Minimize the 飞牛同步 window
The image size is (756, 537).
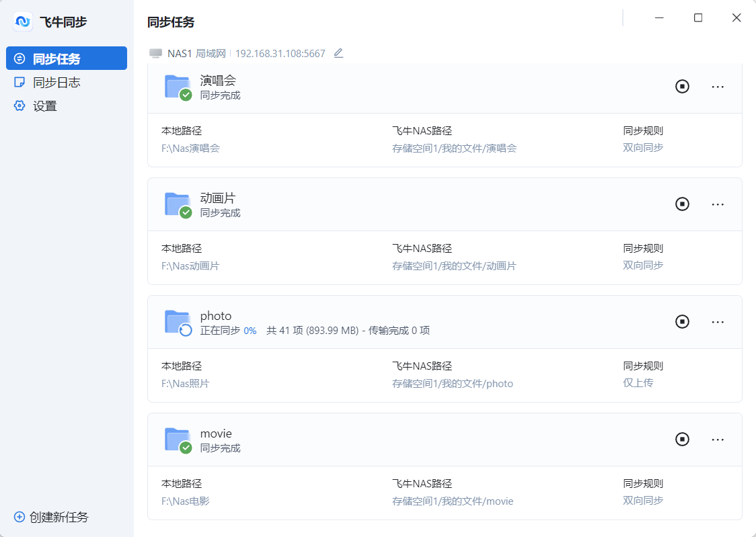coord(659,18)
